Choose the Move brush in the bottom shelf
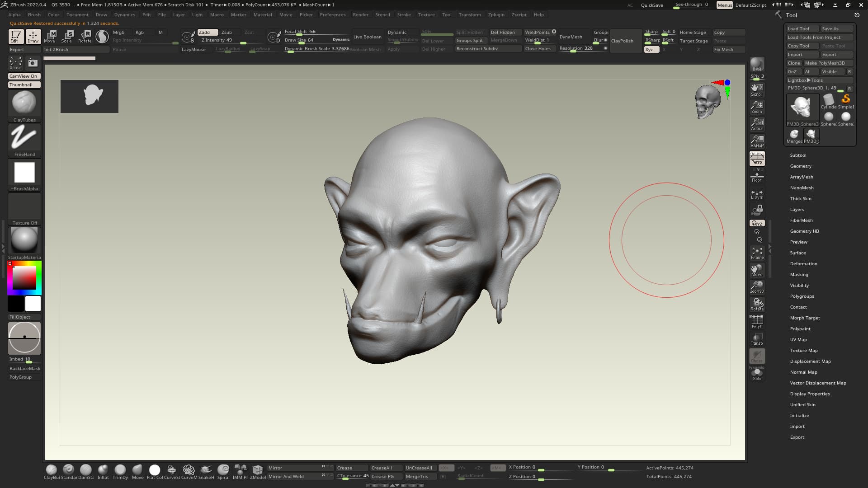This screenshot has height=488, width=868. click(x=137, y=470)
